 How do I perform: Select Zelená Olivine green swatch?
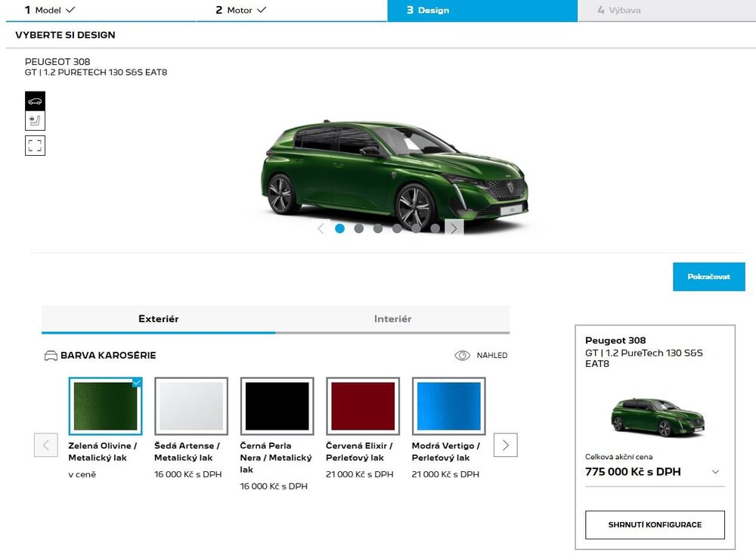pos(106,406)
